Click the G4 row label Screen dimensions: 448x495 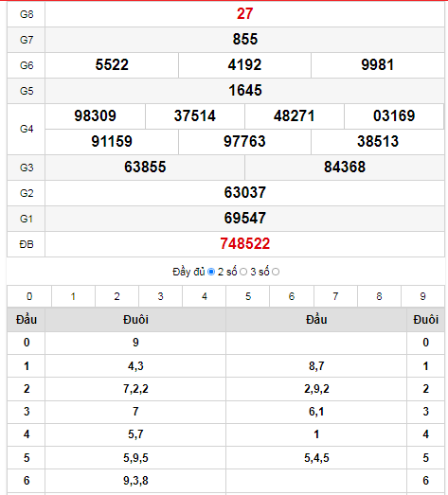(27, 129)
